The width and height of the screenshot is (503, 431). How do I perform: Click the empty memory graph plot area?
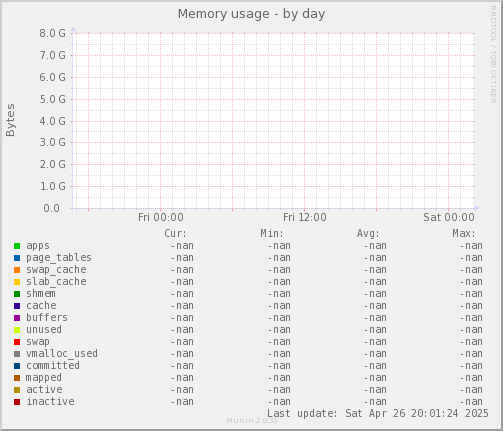click(x=273, y=121)
